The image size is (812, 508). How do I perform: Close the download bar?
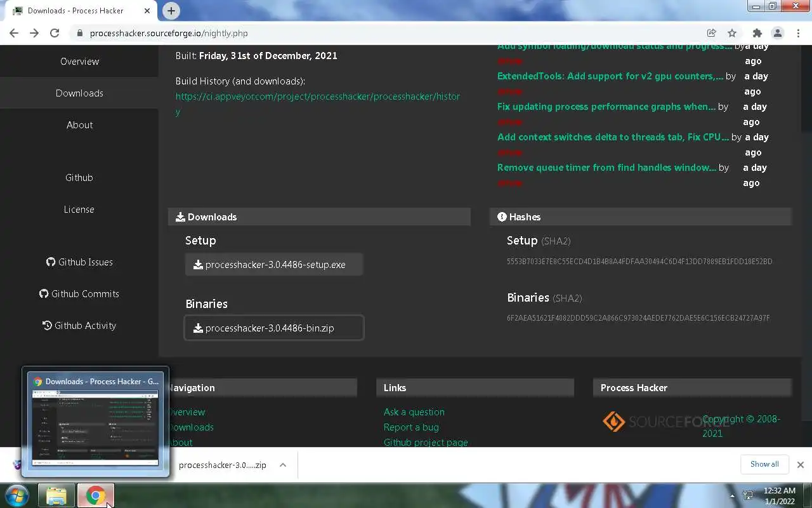[801, 465]
